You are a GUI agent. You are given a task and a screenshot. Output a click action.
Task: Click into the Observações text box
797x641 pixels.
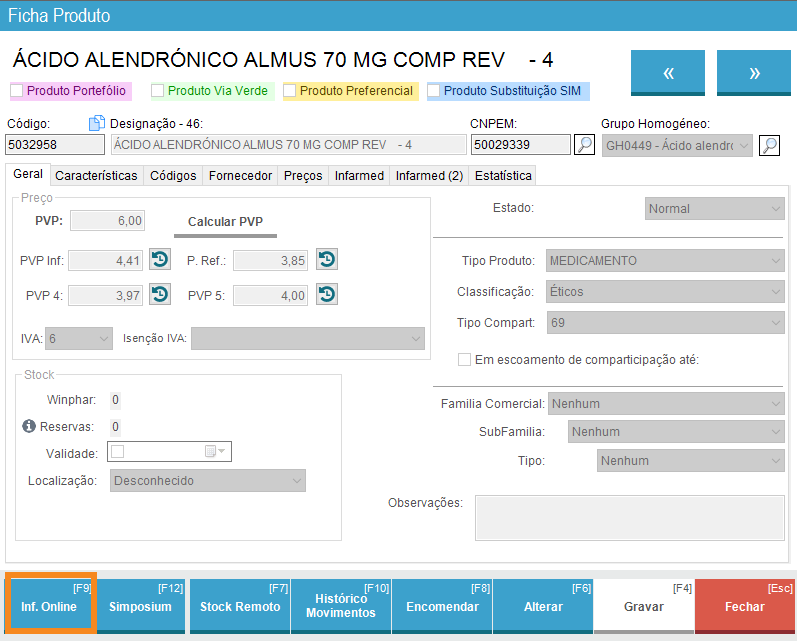tap(629, 518)
